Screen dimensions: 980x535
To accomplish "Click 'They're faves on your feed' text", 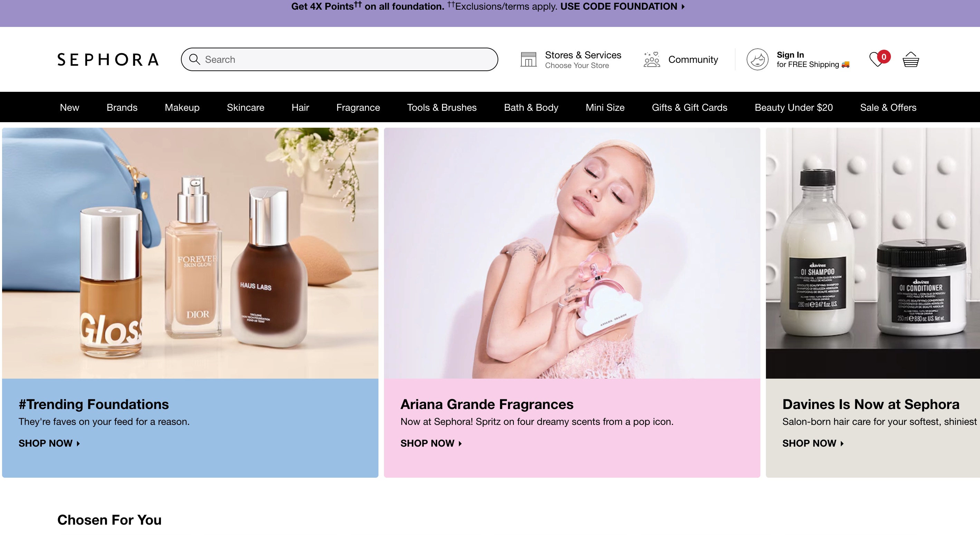I will coord(104,421).
